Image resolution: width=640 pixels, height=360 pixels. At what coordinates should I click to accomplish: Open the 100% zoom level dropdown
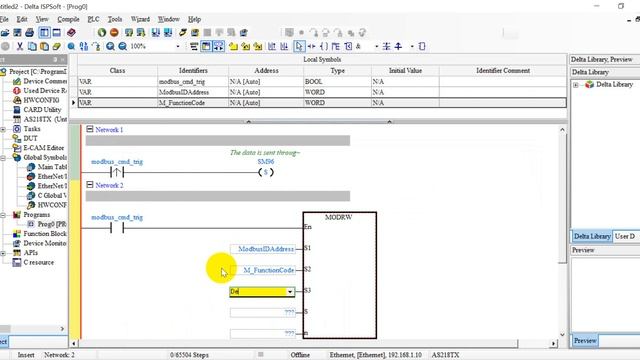178,47
